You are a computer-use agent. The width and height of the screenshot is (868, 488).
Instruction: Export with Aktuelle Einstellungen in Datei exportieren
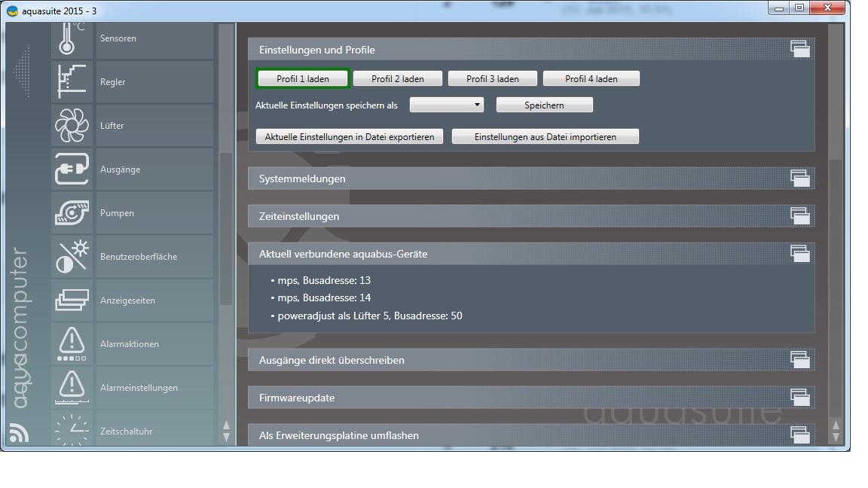(350, 136)
